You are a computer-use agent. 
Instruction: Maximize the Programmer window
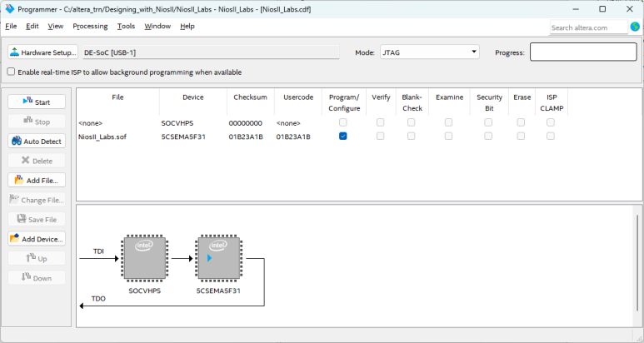click(x=602, y=8)
